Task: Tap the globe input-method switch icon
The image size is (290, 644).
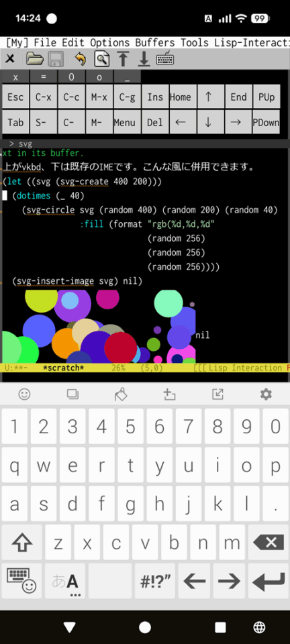Action: pyautogui.click(x=259, y=627)
